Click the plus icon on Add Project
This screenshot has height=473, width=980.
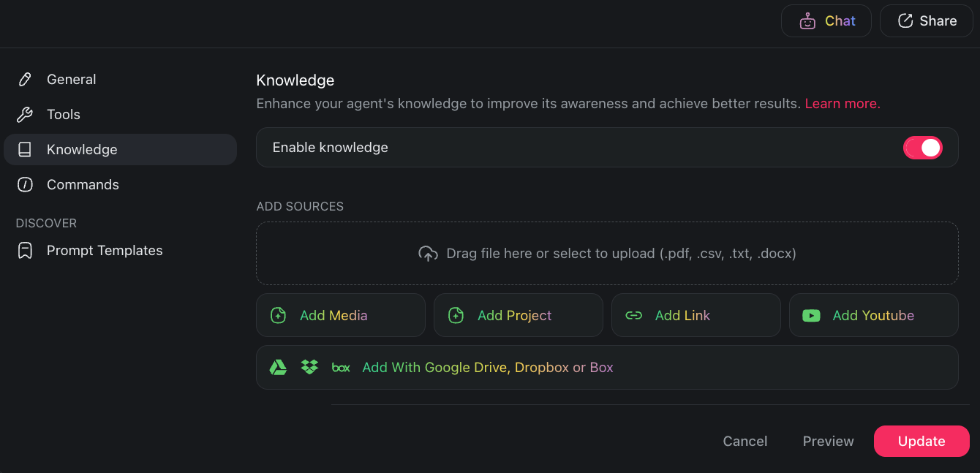455,315
